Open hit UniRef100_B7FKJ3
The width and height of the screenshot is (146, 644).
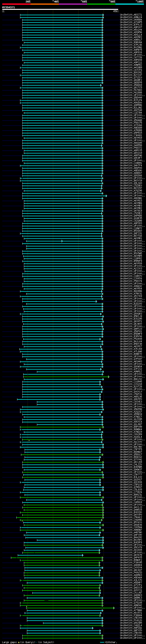click(x=131, y=25)
